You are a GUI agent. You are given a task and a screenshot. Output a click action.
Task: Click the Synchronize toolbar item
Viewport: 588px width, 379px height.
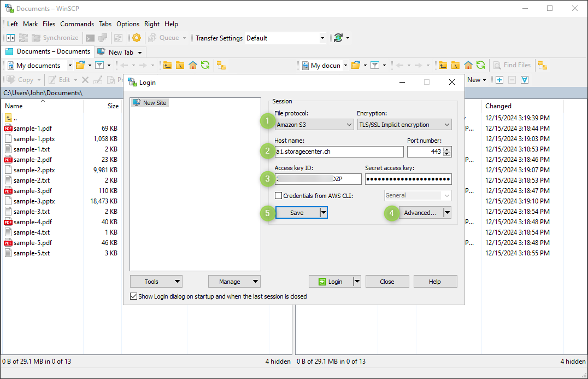click(55, 38)
